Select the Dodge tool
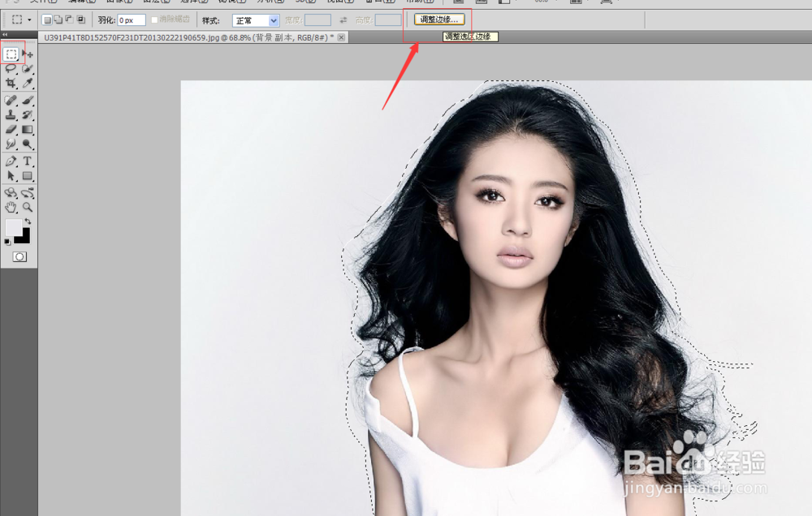The height and width of the screenshot is (516, 812). [x=28, y=144]
